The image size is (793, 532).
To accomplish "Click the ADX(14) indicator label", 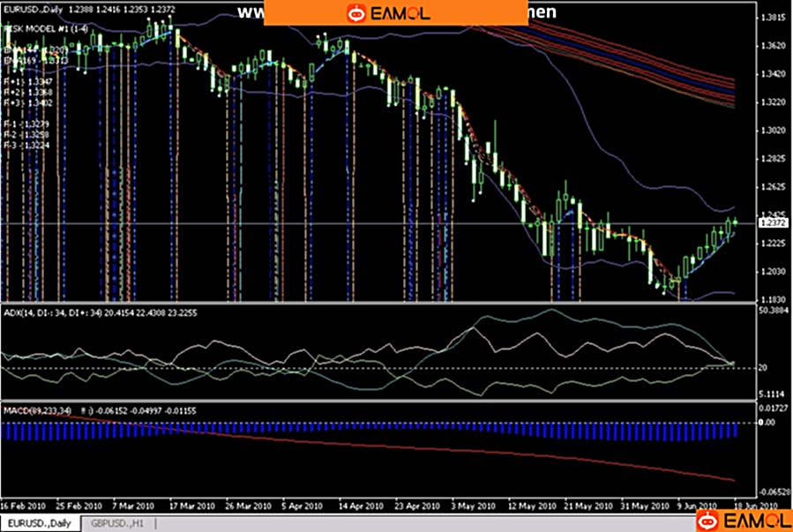I will click(32, 311).
